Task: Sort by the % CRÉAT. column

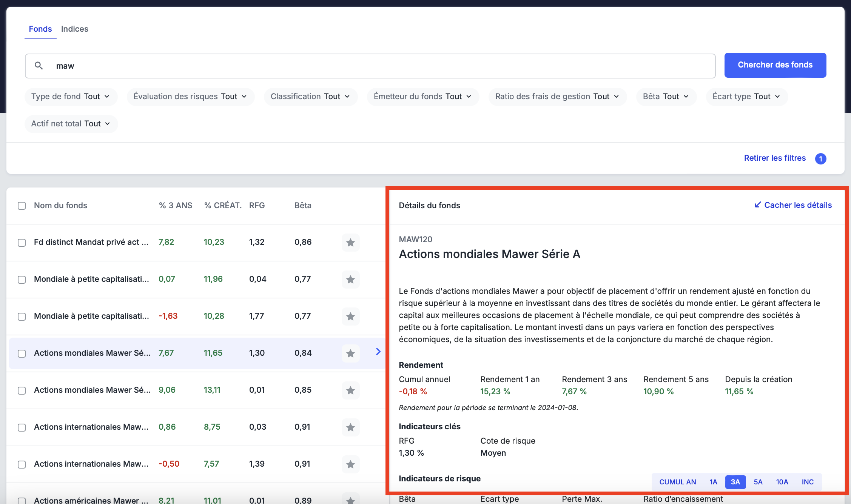Action: tap(223, 206)
